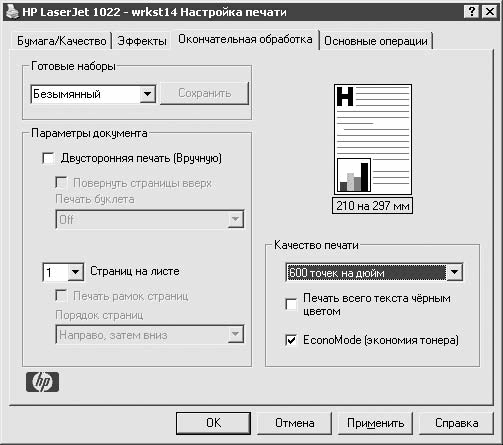The width and height of the screenshot is (503, 445).
Task: Click the Применить button
Action: coord(375,423)
